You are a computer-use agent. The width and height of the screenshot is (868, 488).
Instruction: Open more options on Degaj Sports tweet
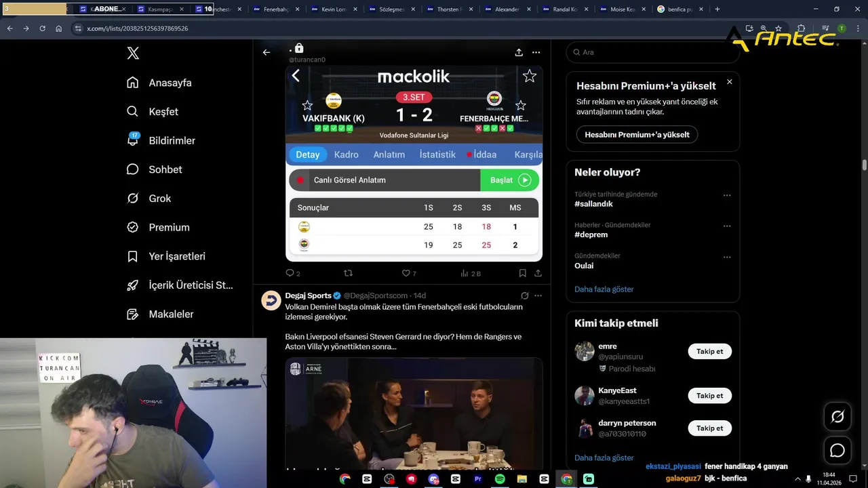538,296
